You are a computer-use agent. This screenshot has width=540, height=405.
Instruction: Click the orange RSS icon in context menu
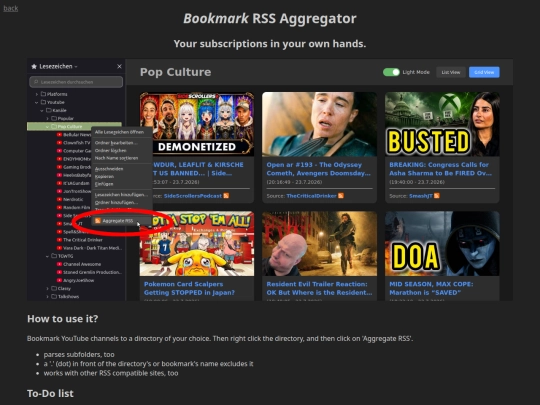[98, 221]
